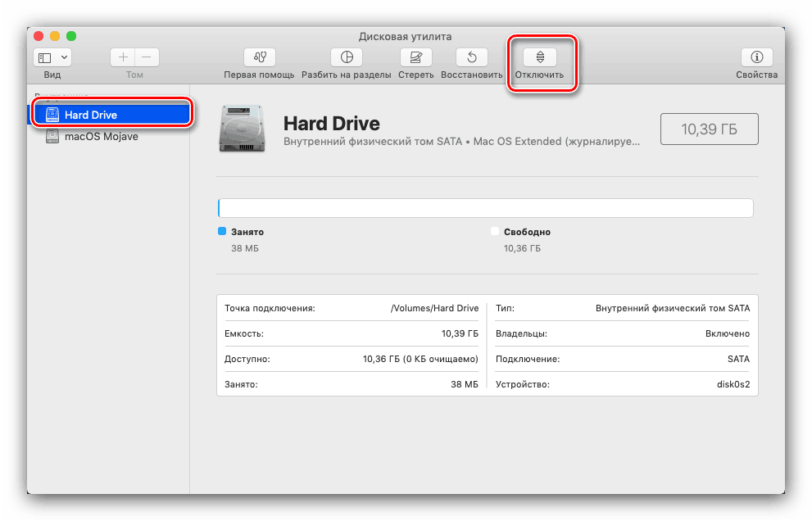Click the Restore (Восстановить) icon
This screenshot has height=521, width=812.
[x=472, y=57]
